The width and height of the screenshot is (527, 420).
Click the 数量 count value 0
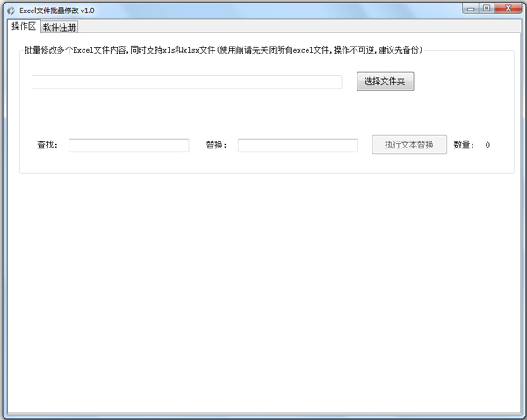tap(487, 145)
